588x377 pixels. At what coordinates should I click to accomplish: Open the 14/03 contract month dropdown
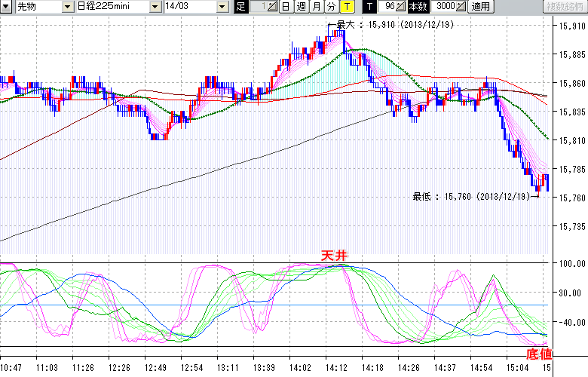click(222, 7)
